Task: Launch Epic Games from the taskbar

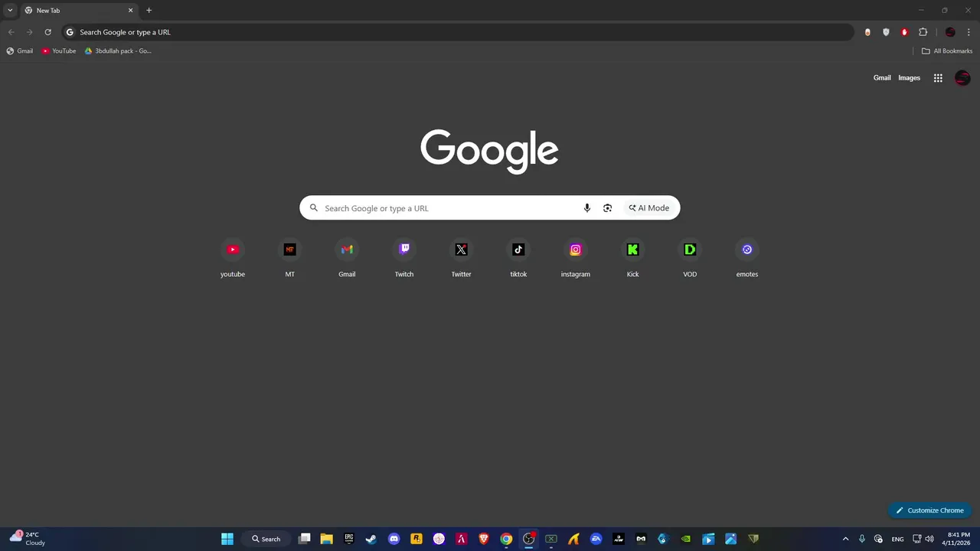Action: pyautogui.click(x=349, y=539)
